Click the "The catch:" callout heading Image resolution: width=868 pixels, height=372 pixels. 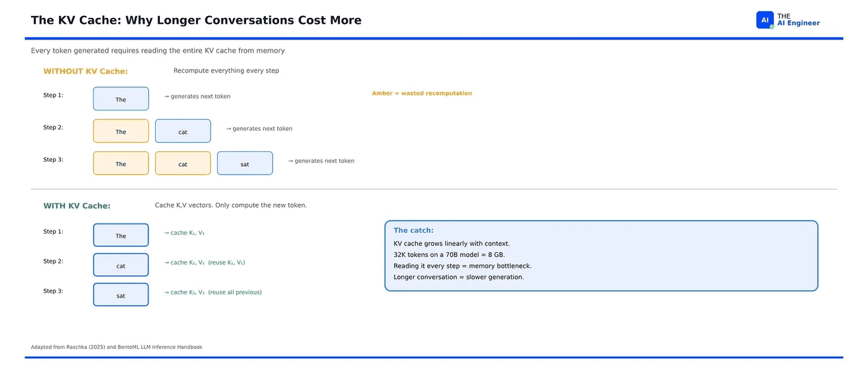414,231
